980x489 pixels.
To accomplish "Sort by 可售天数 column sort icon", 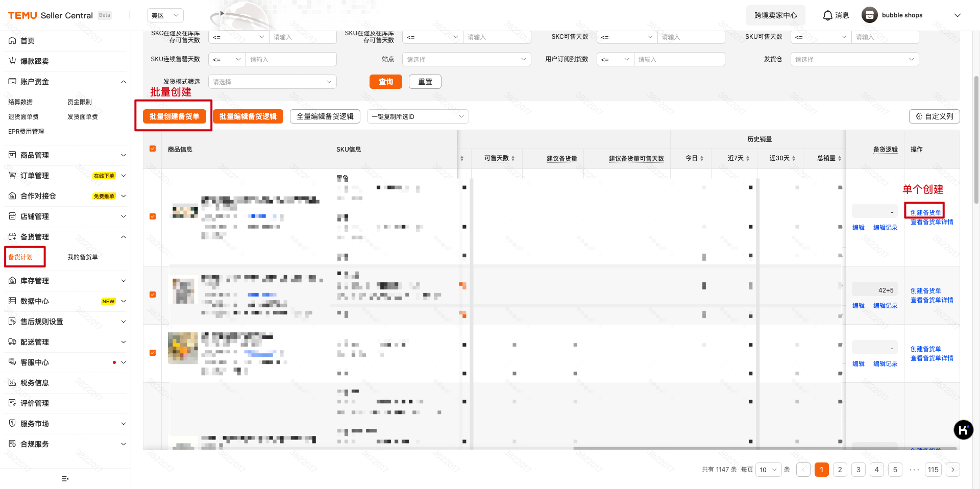I will (513, 158).
